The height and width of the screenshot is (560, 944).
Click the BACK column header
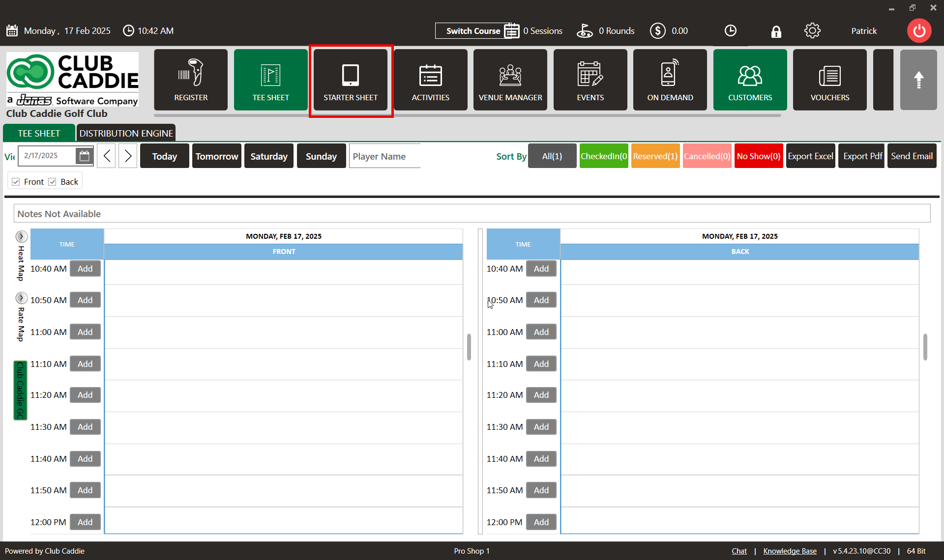(740, 252)
